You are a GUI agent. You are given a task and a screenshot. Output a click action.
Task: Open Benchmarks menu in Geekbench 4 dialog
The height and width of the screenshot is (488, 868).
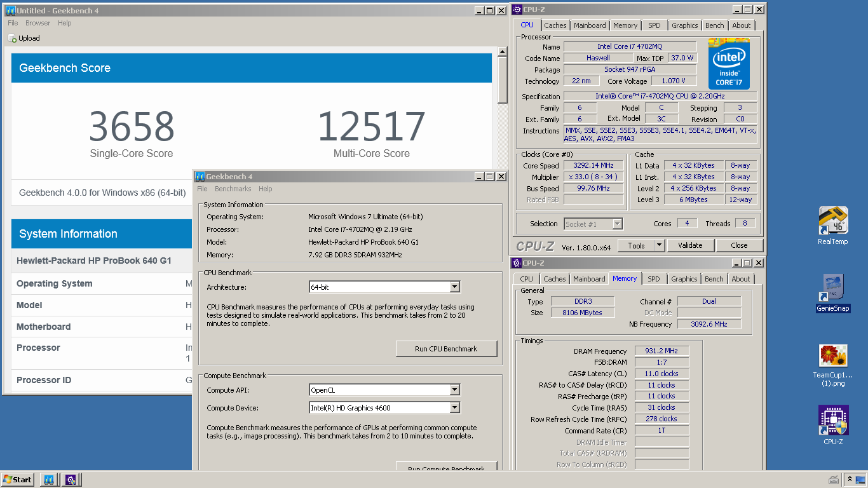pyautogui.click(x=233, y=189)
